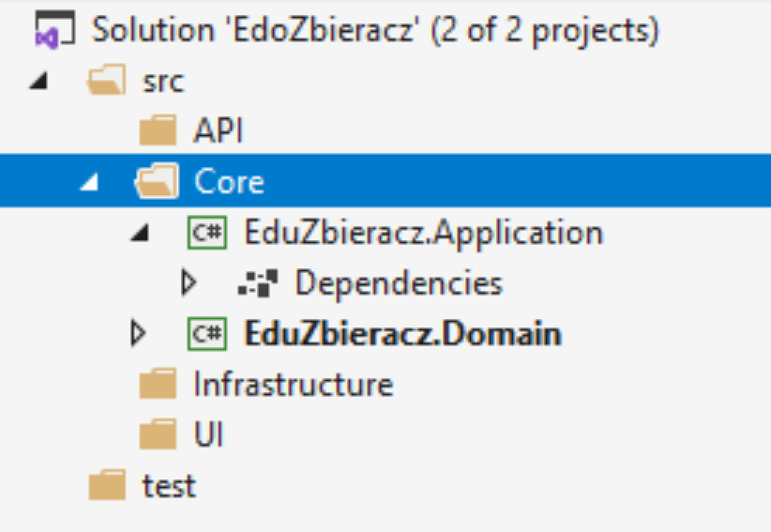This screenshot has height=532, width=771.
Task: Collapse the src folder arrow
Action: click(38, 81)
